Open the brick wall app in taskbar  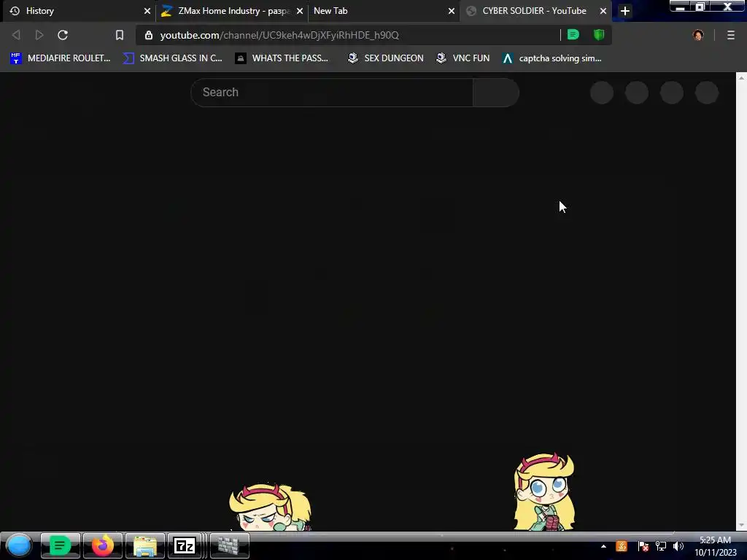coord(229,545)
